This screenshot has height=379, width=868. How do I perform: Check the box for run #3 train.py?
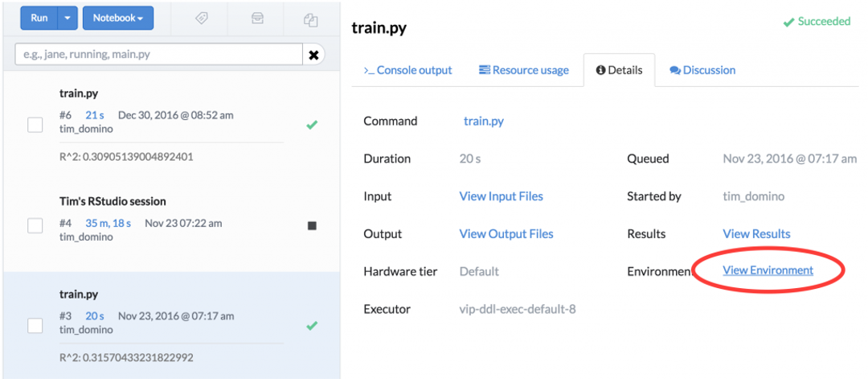pyautogui.click(x=35, y=326)
